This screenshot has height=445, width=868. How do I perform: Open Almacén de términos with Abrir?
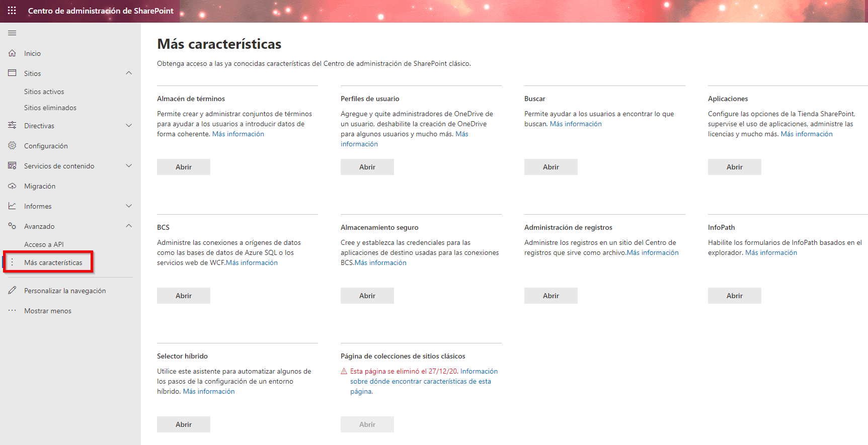click(x=184, y=167)
